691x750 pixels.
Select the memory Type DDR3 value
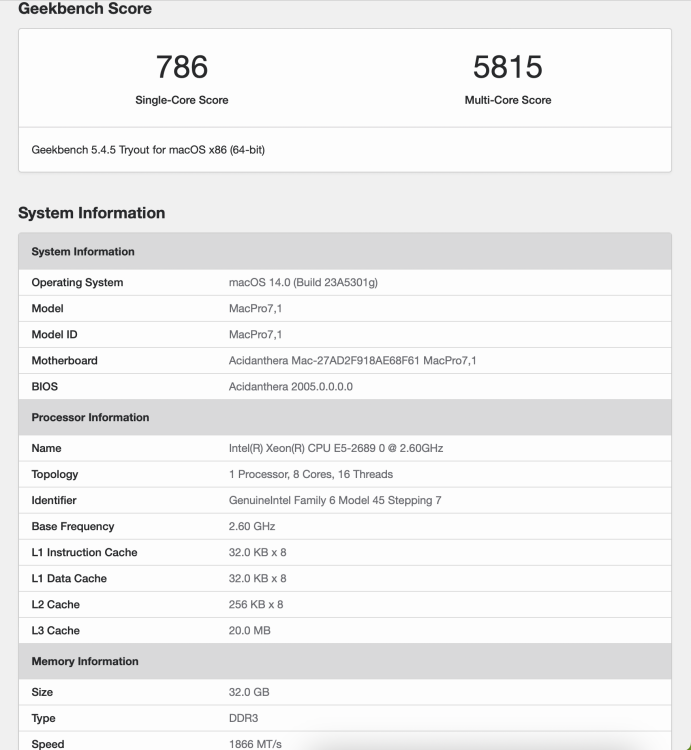243,718
